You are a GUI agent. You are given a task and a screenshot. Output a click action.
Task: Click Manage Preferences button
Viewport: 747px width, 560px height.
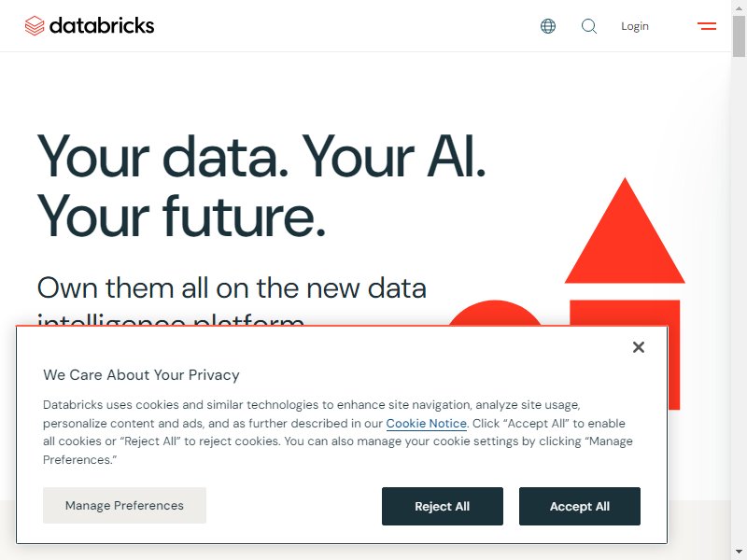(x=124, y=505)
